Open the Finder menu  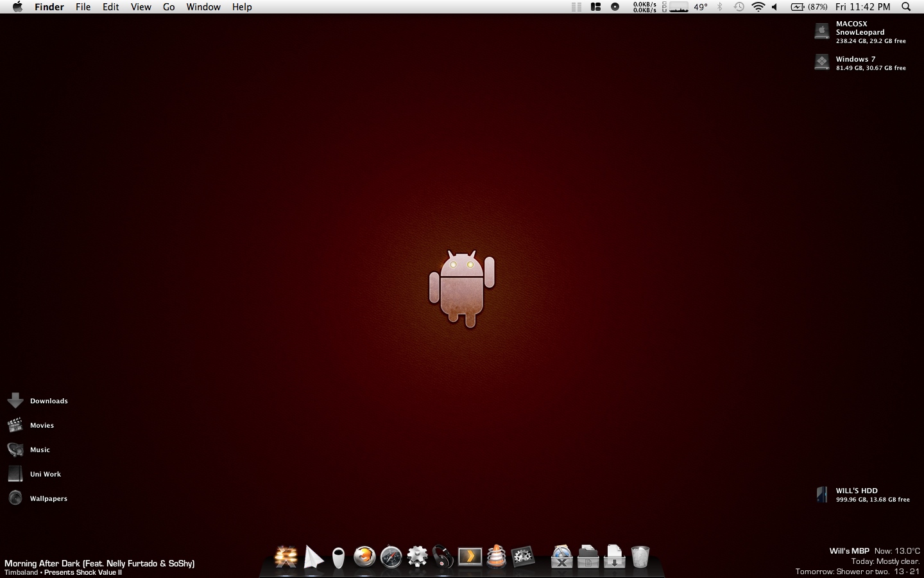click(49, 7)
